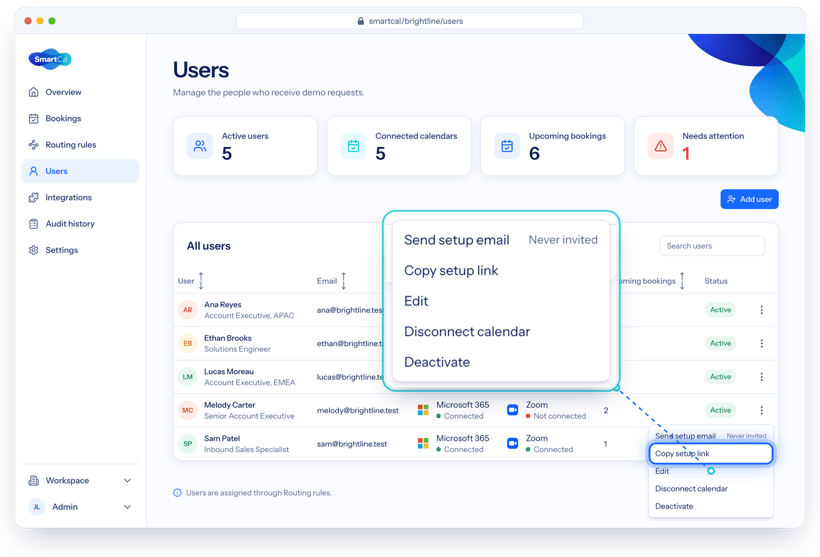
Task: Click the Needs attention warning icon
Action: (x=660, y=146)
